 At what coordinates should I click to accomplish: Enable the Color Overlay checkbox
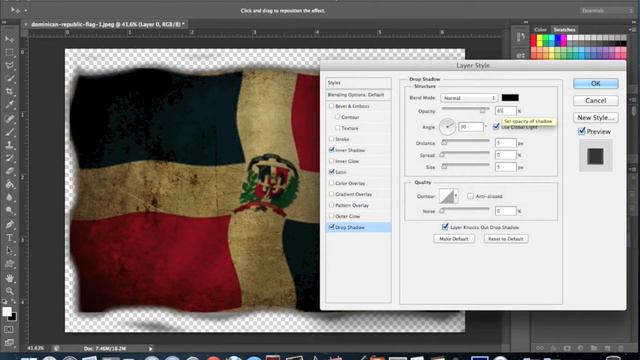[331, 183]
